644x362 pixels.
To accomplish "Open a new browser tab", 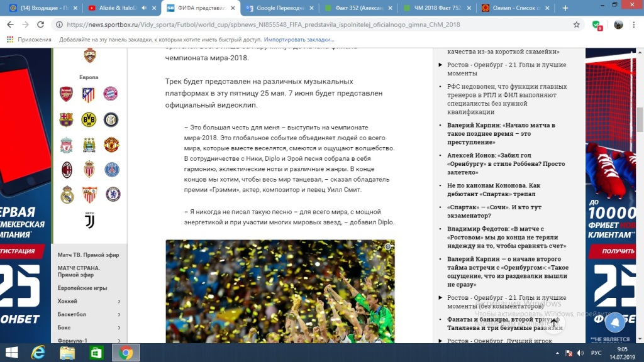I will pyautogui.click(x=565, y=8).
